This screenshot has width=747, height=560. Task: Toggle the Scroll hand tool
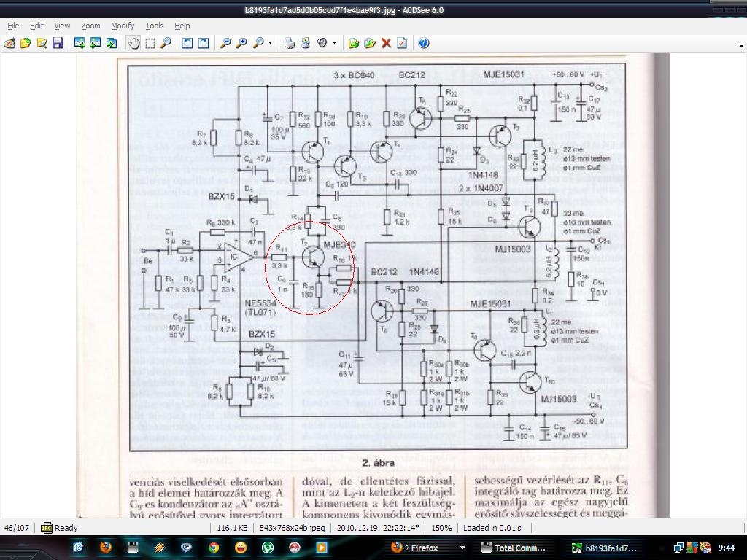coord(134,43)
